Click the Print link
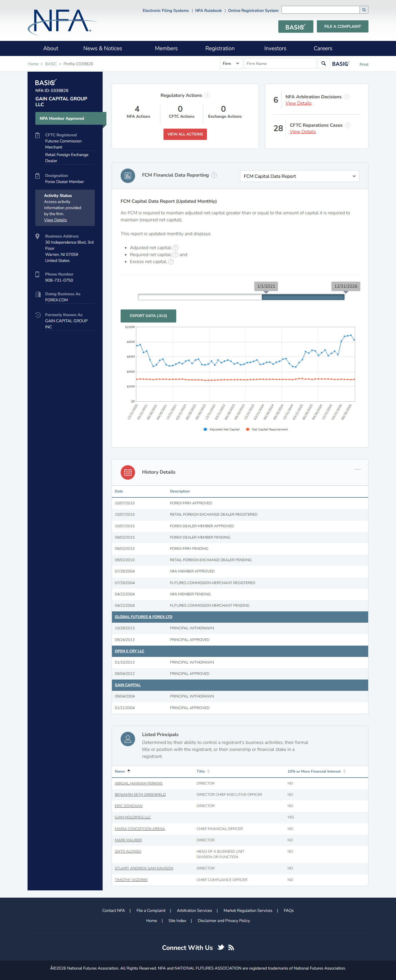 (x=364, y=64)
